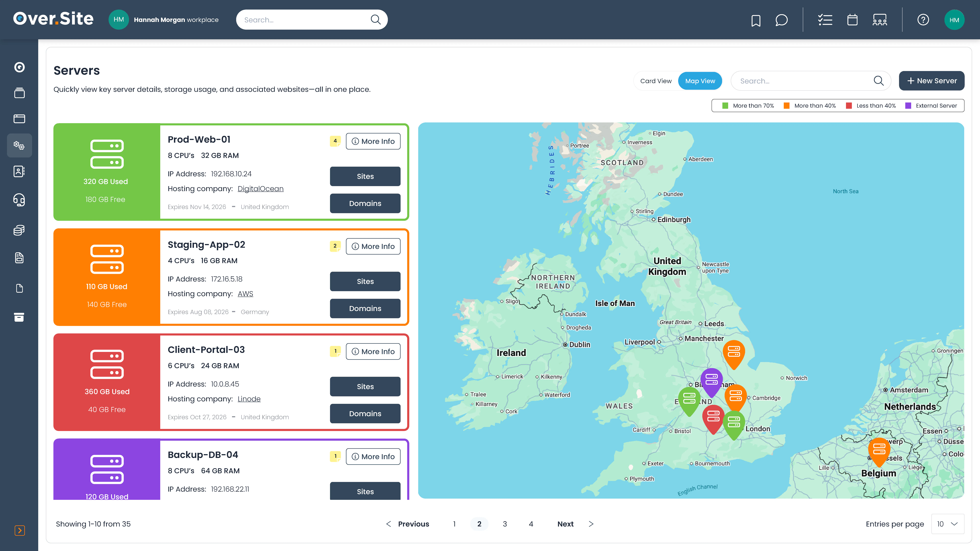Screen dimensions: 980x551
Task: Click the Next page link
Action: [x=575, y=524]
